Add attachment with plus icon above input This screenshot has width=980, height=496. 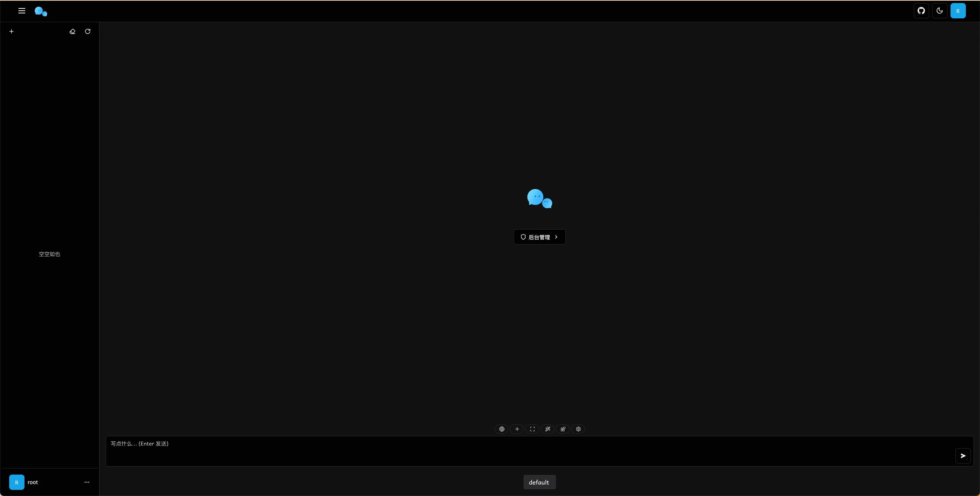(517, 429)
